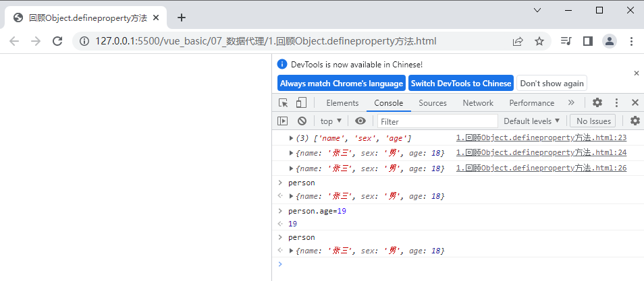Switch to the Elements tab
Viewport: 644px width, 281px height.
[342, 103]
